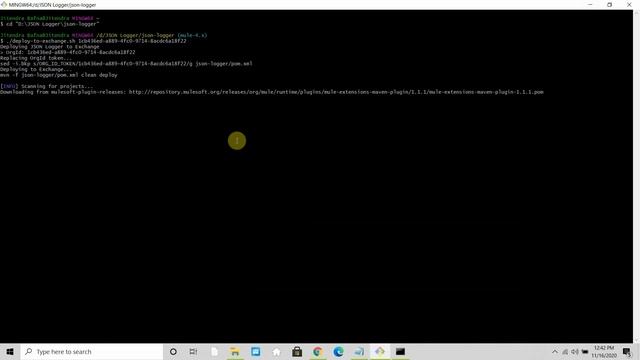Close the MINGW64 terminal window

tap(629, 5)
